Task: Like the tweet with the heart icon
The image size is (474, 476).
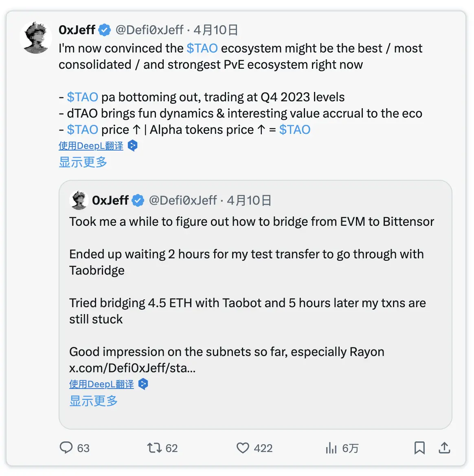Action: tap(243, 448)
